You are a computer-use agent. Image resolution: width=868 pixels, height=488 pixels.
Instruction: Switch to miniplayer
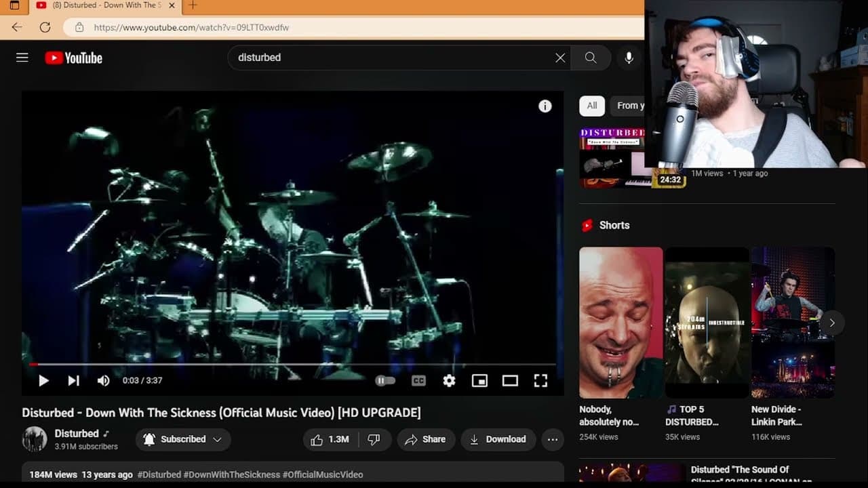[x=479, y=381]
